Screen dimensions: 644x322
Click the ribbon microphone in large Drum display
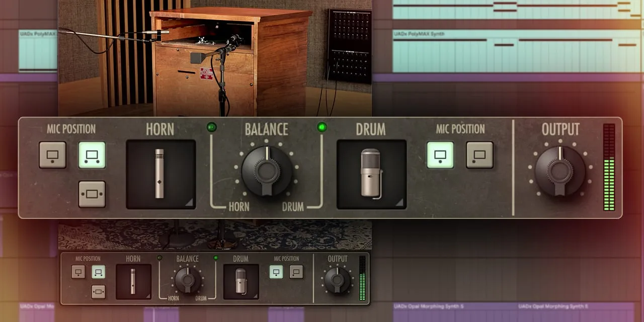pyautogui.click(x=371, y=174)
